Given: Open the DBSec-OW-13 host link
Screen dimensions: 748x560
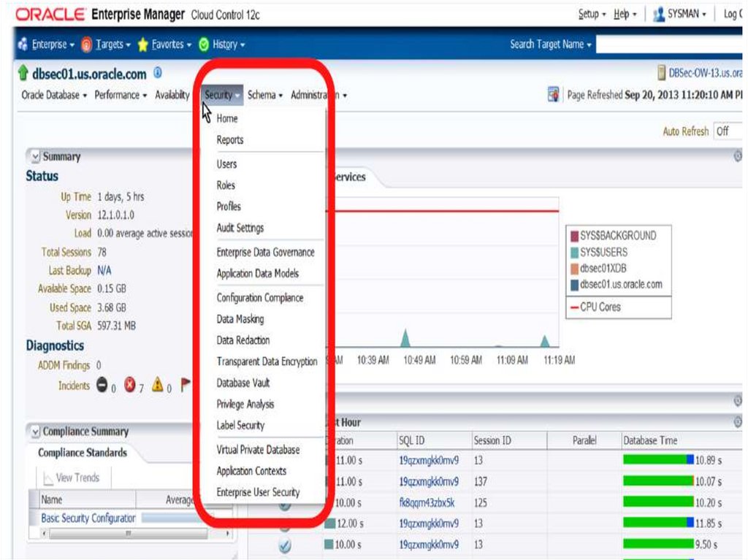Looking at the screenshot, I should tap(705, 73).
